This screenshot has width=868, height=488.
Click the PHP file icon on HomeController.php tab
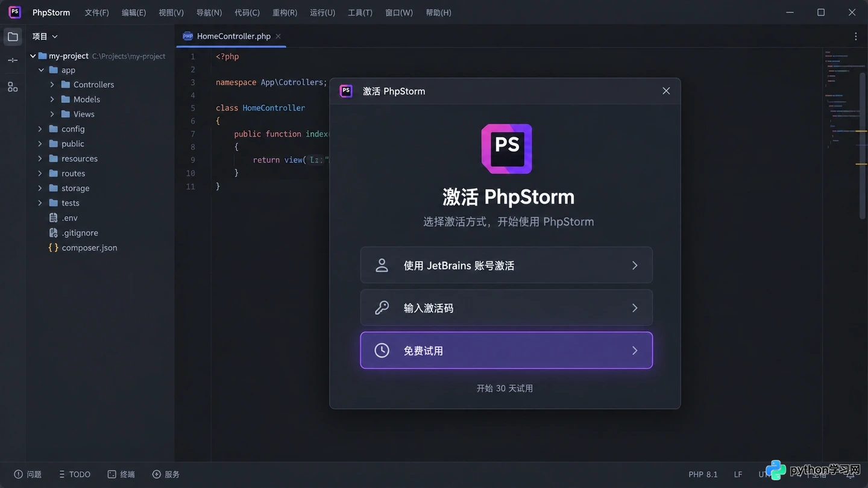pyautogui.click(x=187, y=36)
